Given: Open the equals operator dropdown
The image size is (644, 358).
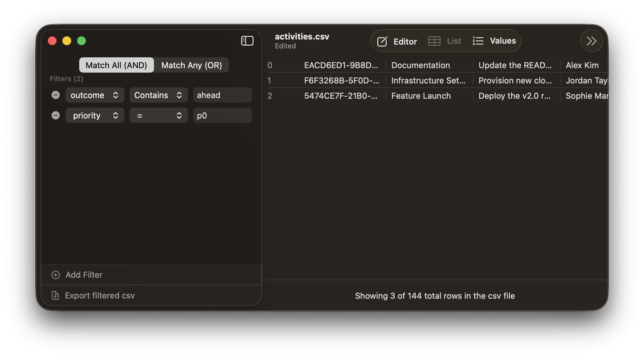Looking at the screenshot, I should click(x=158, y=115).
